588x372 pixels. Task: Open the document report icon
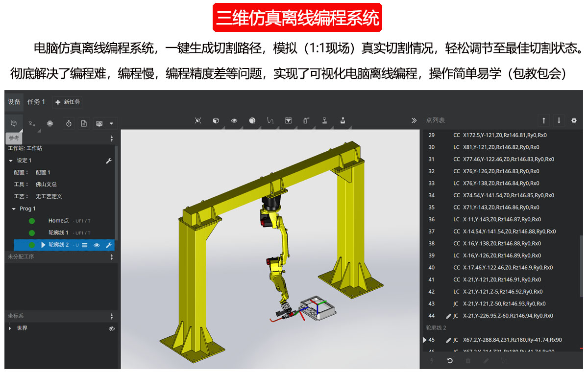[x=84, y=123]
